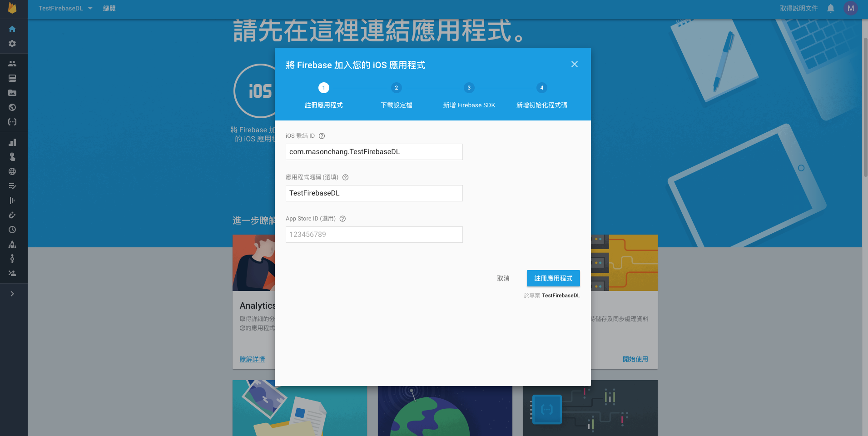Image resolution: width=868 pixels, height=436 pixels.
Task: Close the add Firebase to iOS dialog
Action: click(x=575, y=64)
